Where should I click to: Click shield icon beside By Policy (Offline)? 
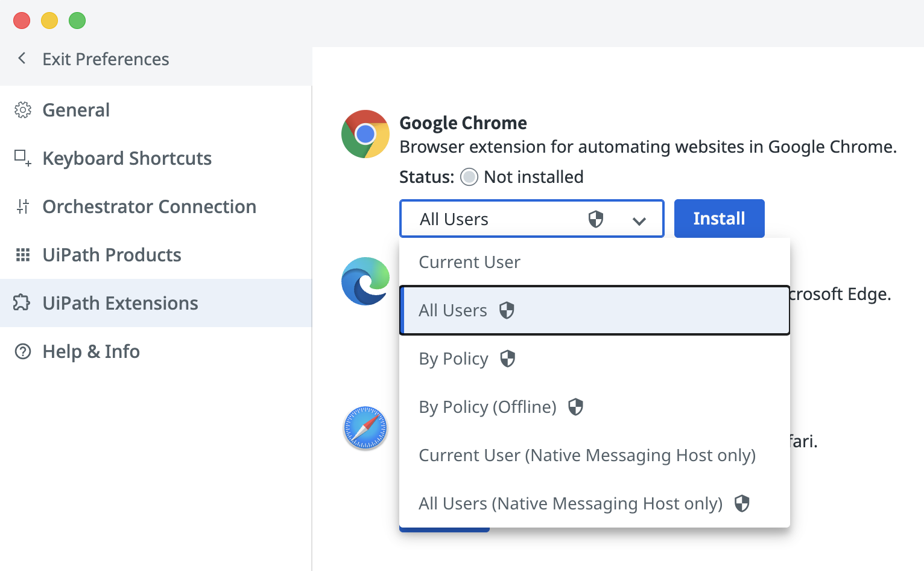[x=576, y=407]
